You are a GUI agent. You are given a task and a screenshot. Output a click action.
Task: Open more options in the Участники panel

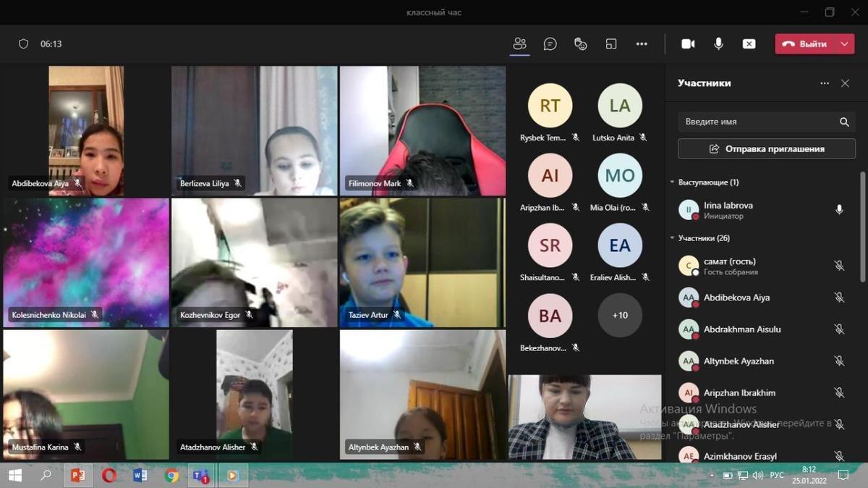[x=825, y=83]
